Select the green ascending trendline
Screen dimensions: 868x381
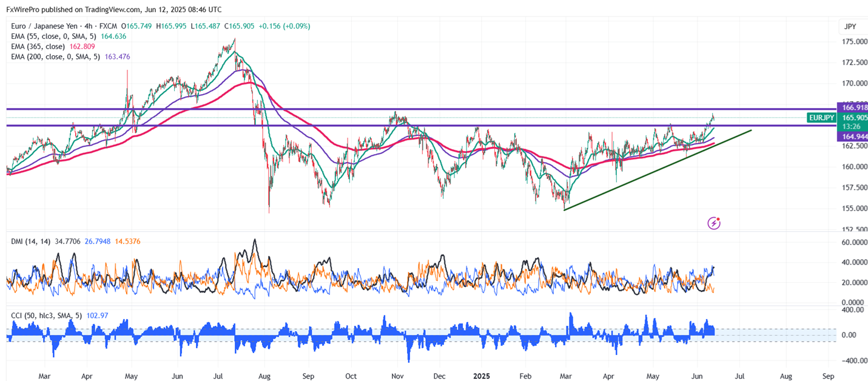click(658, 170)
